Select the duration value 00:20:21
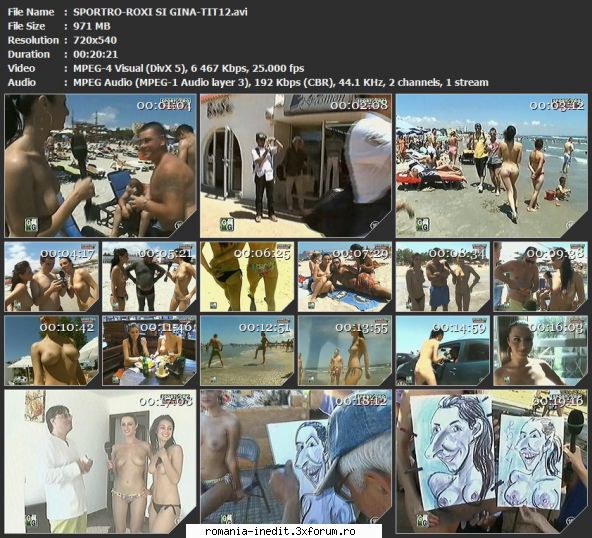Screen dimensions: 592x538 [x=96, y=54]
